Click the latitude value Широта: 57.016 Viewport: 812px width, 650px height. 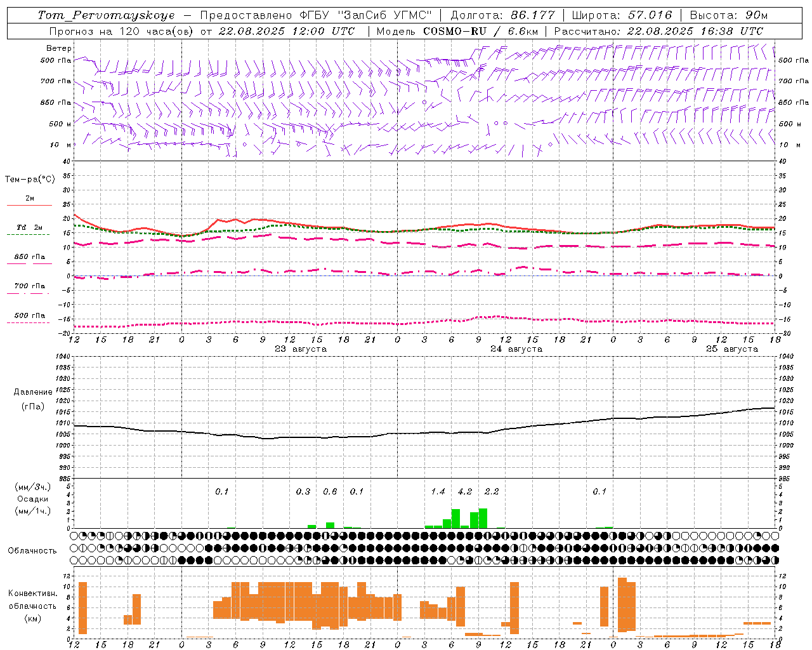[x=622, y=15]
